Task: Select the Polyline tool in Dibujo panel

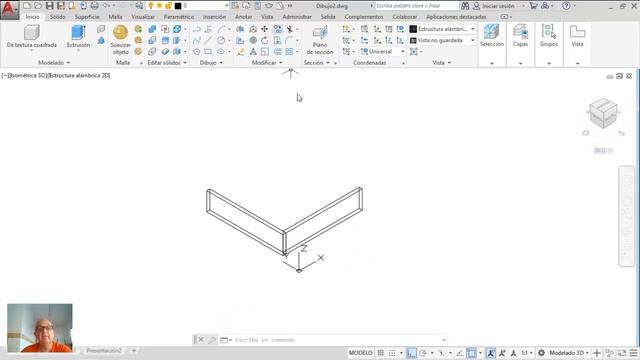Action: [x=196, y=29]
